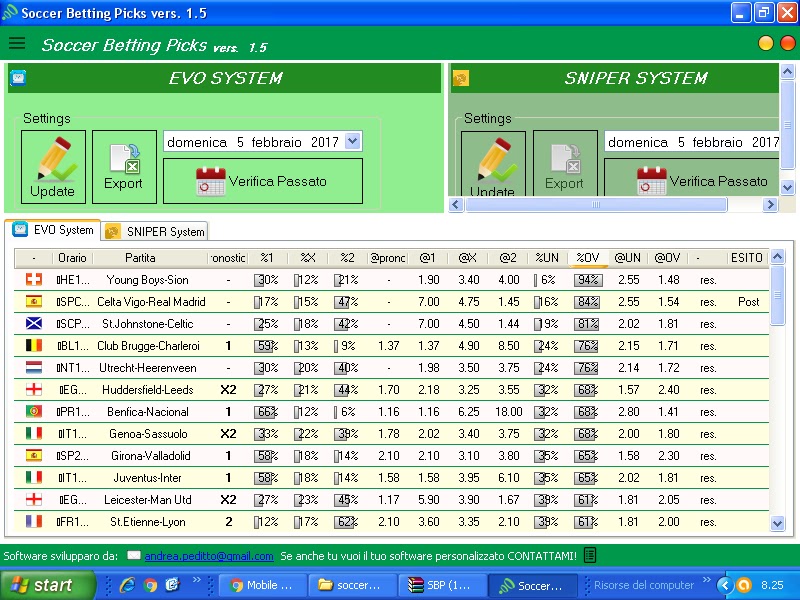Click Switzerland flag in Young Boys-Sion row

click(x=34, y=280)
